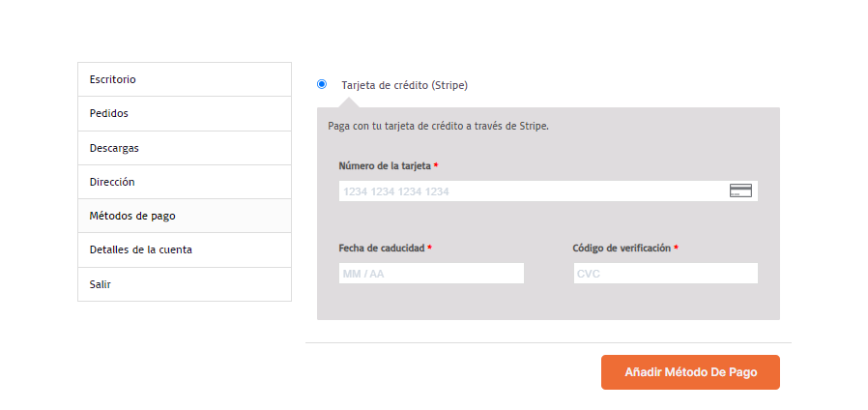Focus the CVC verification code field
Image resolution: width=868 pixels, height=410 pixels.
point(665,273)
